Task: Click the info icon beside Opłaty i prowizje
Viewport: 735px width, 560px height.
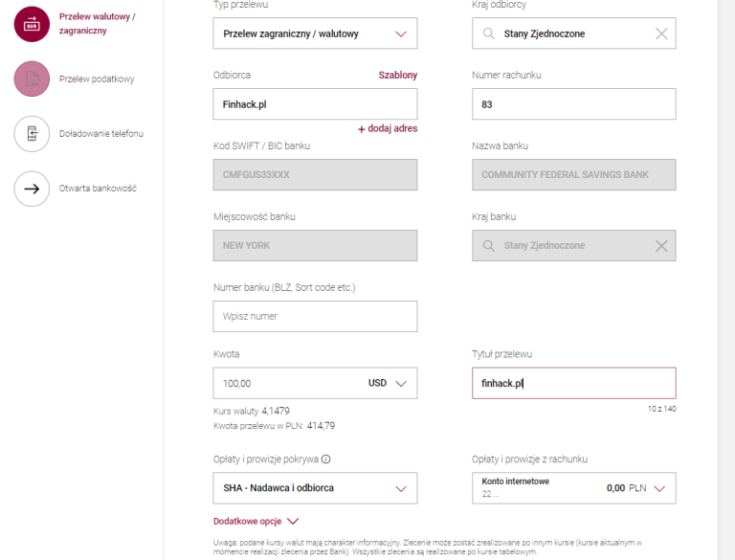Action: pyautogui.click(x=326, y=459)
